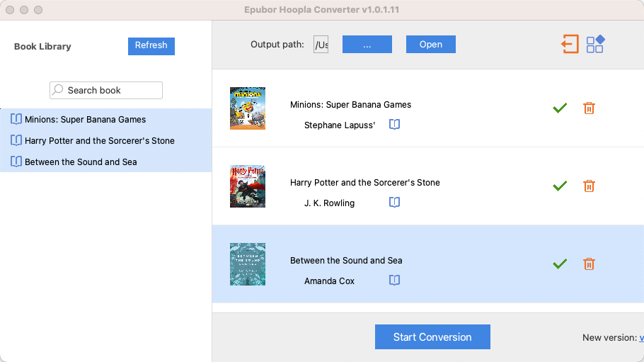Click the book icon next to Stephane Lapuss'

(394, 124)
